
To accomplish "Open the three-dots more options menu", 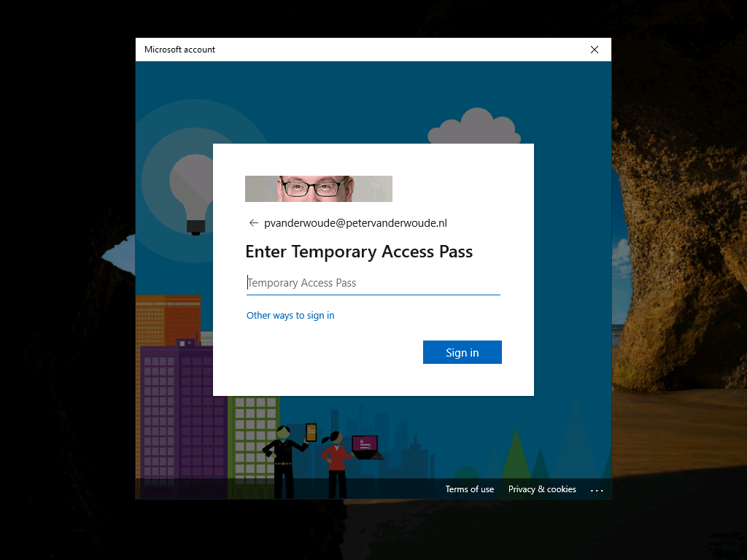I will 597,490.
